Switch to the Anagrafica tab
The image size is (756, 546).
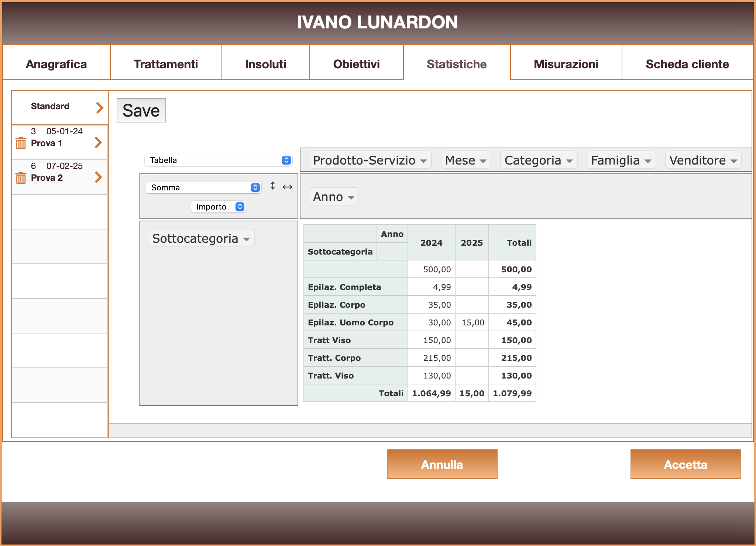[56, 64]
